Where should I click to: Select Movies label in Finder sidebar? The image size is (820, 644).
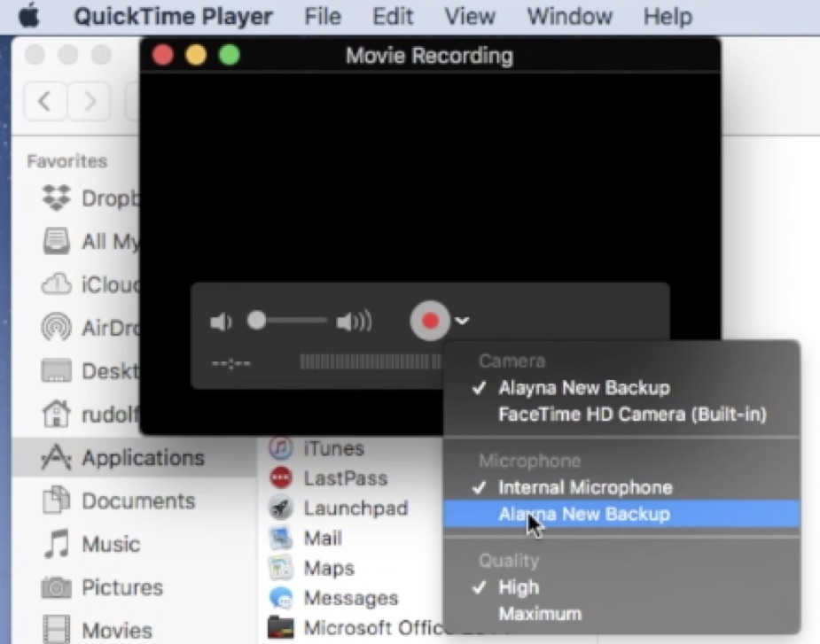tap(117, 631)
